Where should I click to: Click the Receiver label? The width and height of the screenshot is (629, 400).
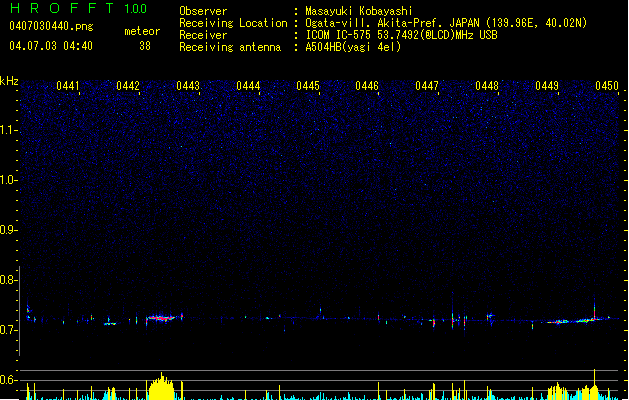click(x=203, y=35)
